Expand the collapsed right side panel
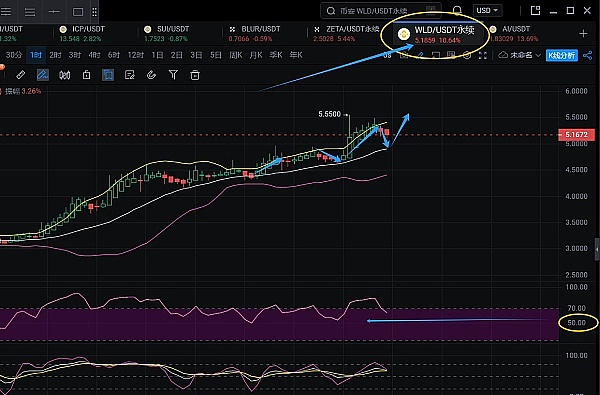600x395 pixels. pos(597,249)
